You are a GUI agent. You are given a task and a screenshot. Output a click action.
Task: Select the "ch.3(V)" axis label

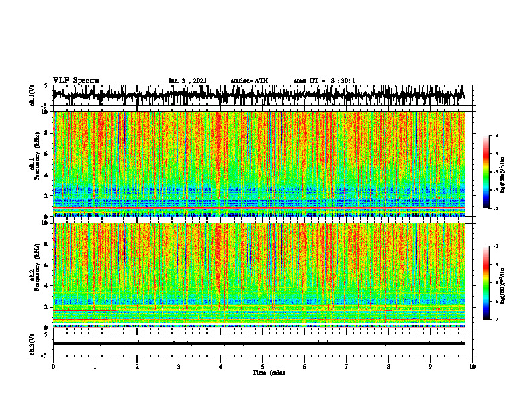coord(32,345)
